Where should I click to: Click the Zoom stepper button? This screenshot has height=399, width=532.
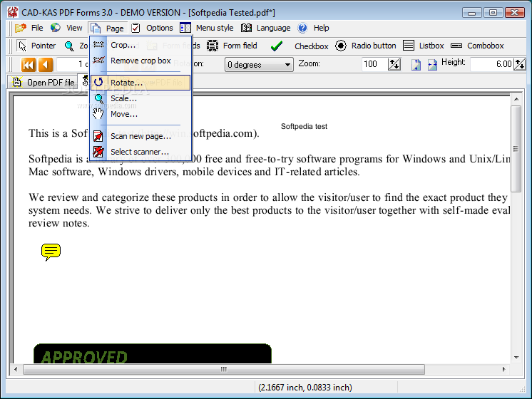pos(394,64)
